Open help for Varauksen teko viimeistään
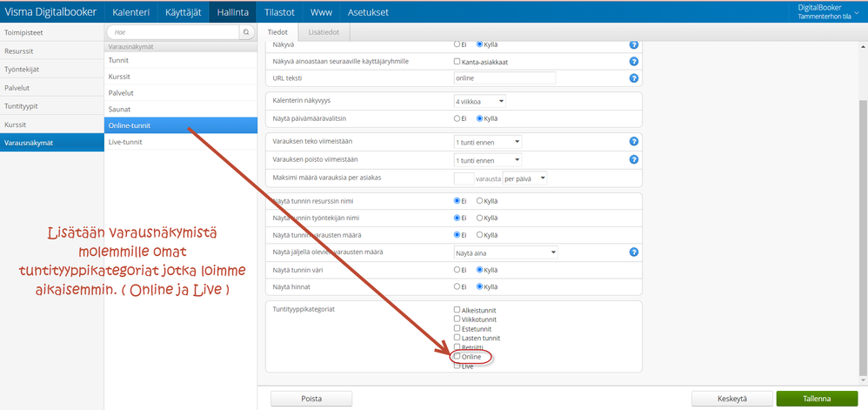 (634, 142)
